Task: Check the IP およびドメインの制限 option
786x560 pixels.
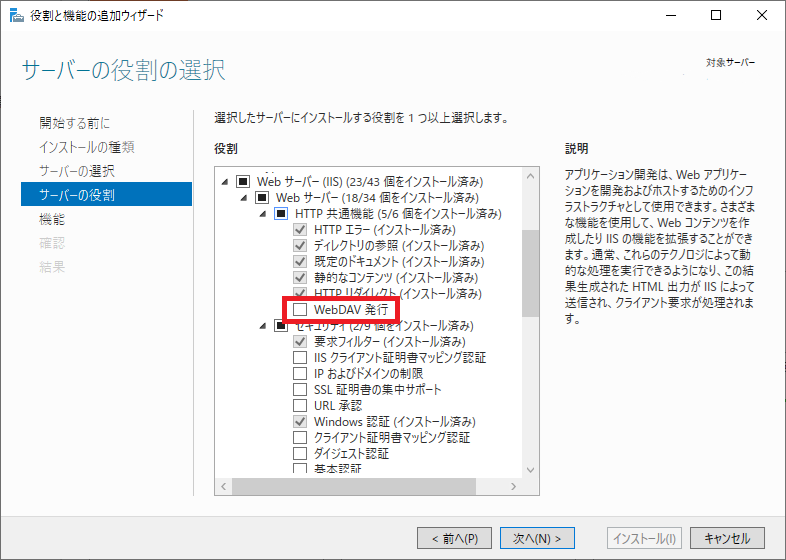Action: coord(300,374)
